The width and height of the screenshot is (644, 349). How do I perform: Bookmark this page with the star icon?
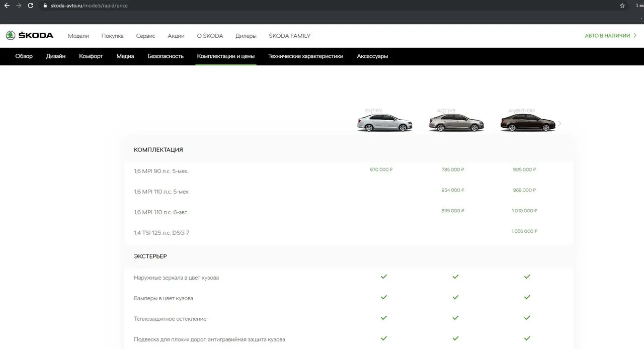click(x=622, y=6)
